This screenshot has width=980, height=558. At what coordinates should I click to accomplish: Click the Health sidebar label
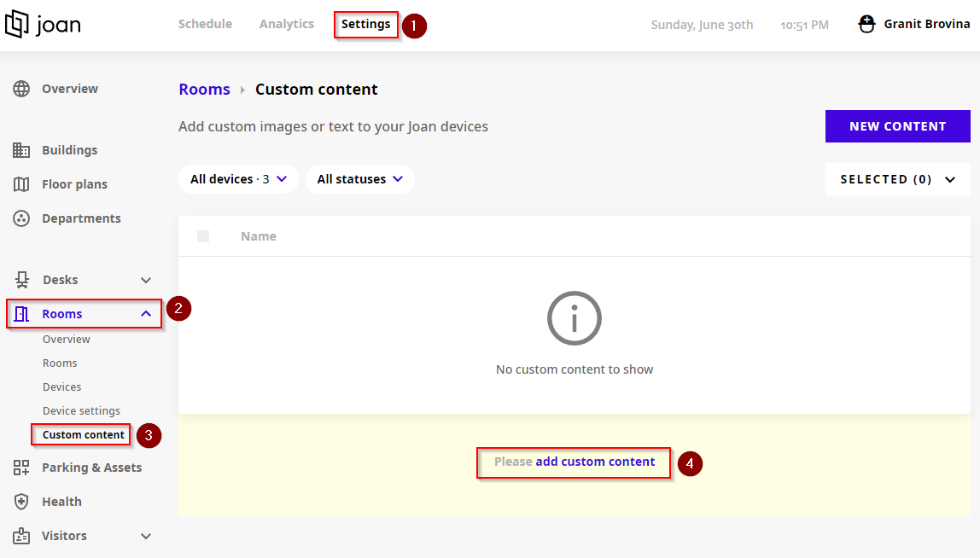[x=61, y=502]
